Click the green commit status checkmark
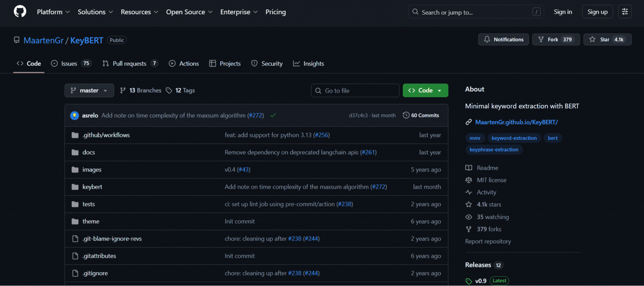The image size is (644, 286). (273, 116)
